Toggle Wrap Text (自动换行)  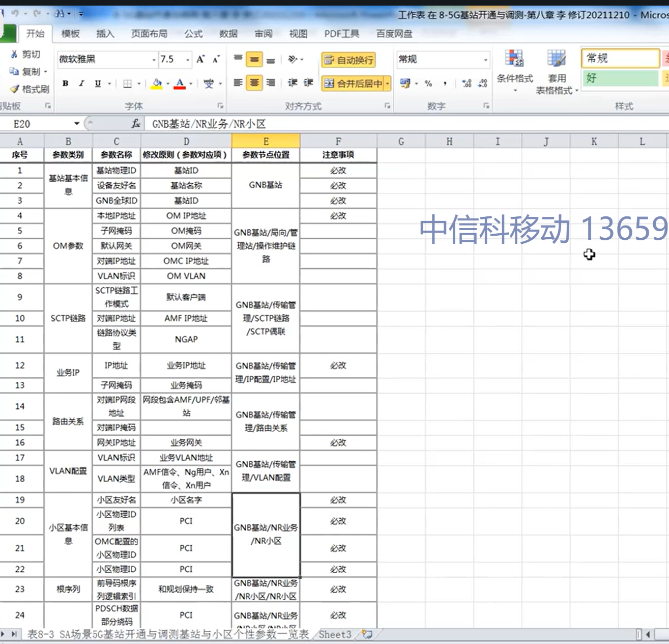(x=349, y=60)
